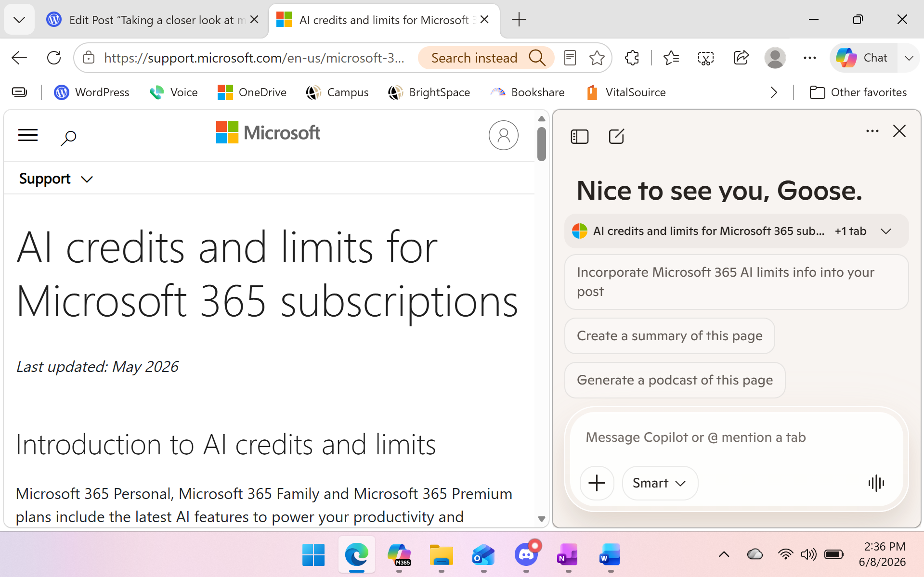View site information lock icon
This screenshot has height=577, width=924.
coord(89,58)
